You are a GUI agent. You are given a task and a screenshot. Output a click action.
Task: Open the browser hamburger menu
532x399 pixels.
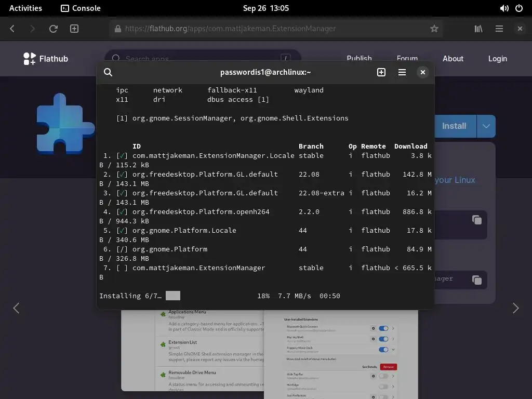[x=499, y=29]
